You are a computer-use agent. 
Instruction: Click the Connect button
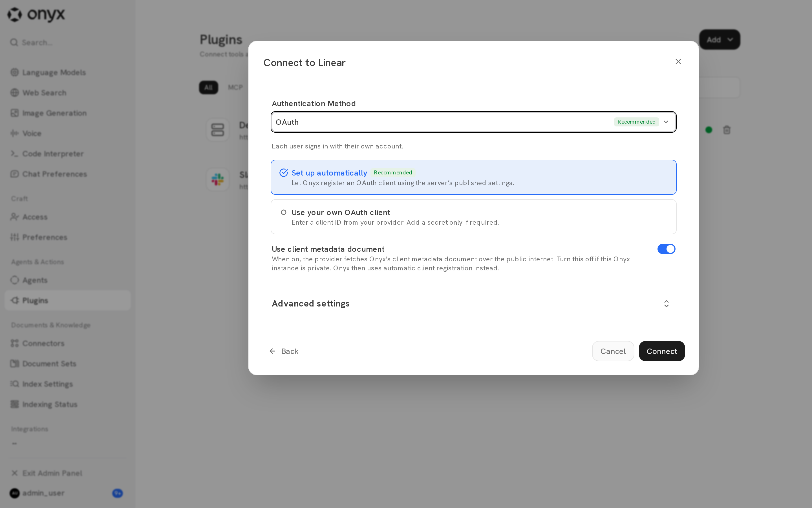(661, 351)
